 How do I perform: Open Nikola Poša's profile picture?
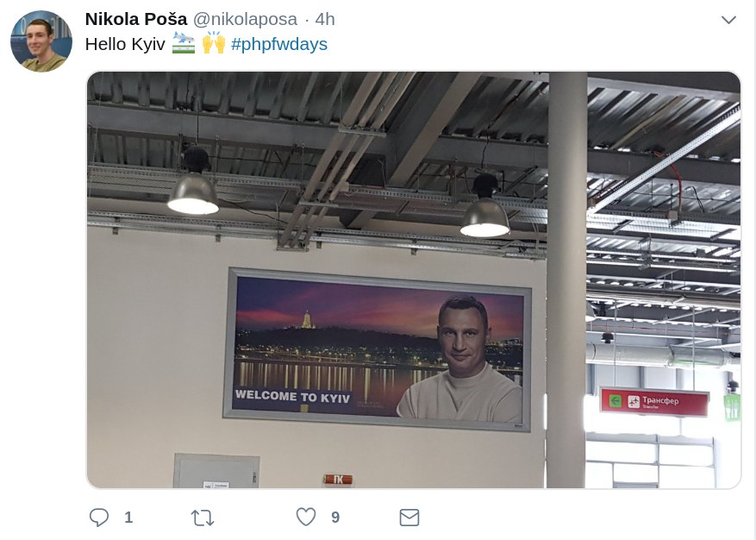click(x=41, y=41)
